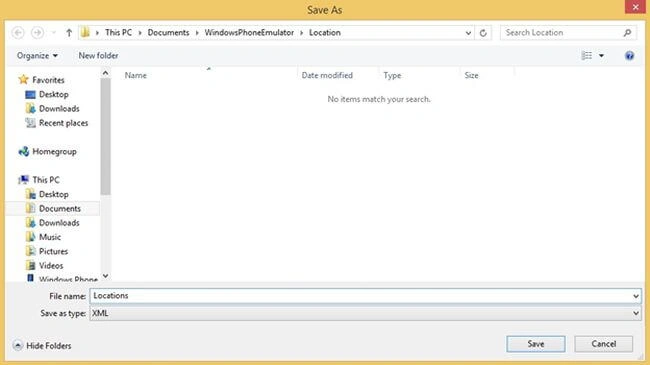650x365 pixels.
Task: Click the File name input field
Action: click(x=361, y=296)
